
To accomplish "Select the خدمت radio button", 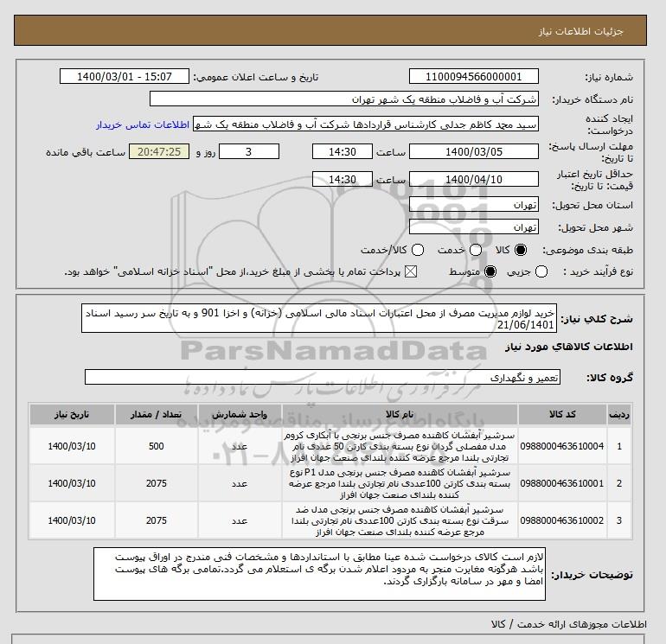I will [x=476, y=250].
